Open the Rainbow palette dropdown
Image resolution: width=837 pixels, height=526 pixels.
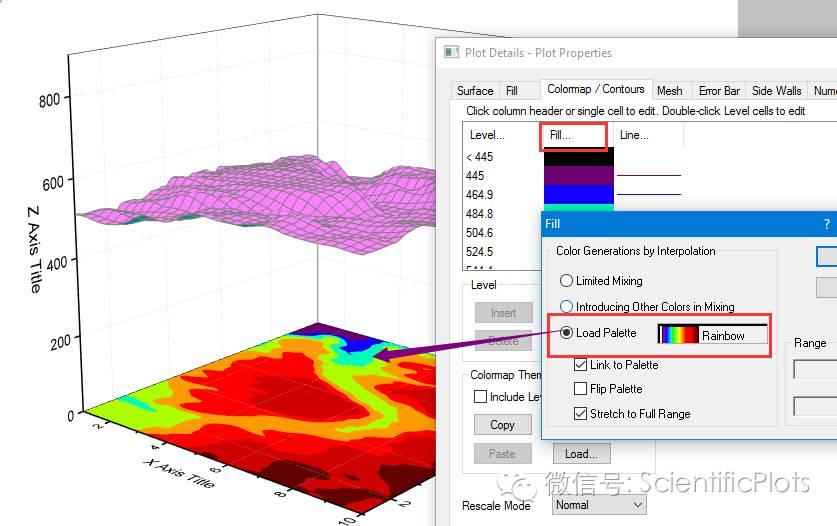(712, 335)
